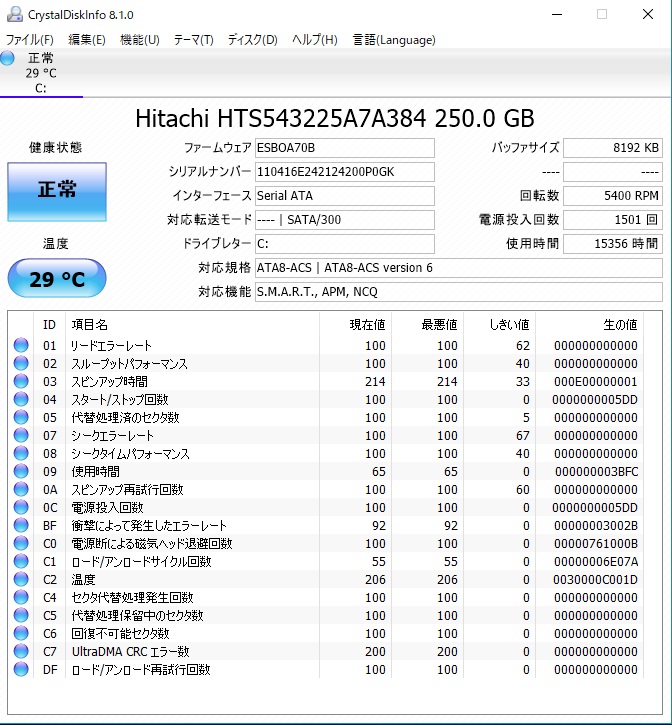Click status orb of BF 衝撃 row
672x725 pixels.
(x=21, y=525)
